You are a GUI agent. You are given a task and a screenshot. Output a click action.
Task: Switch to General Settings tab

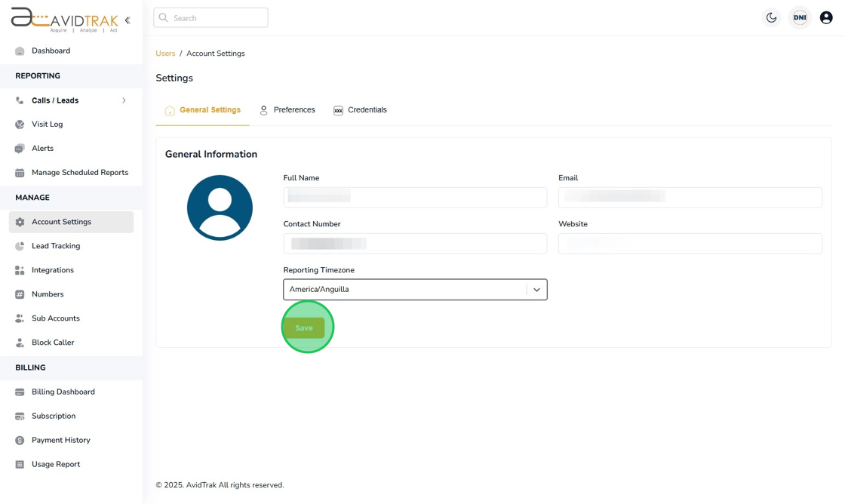(203, 110)
